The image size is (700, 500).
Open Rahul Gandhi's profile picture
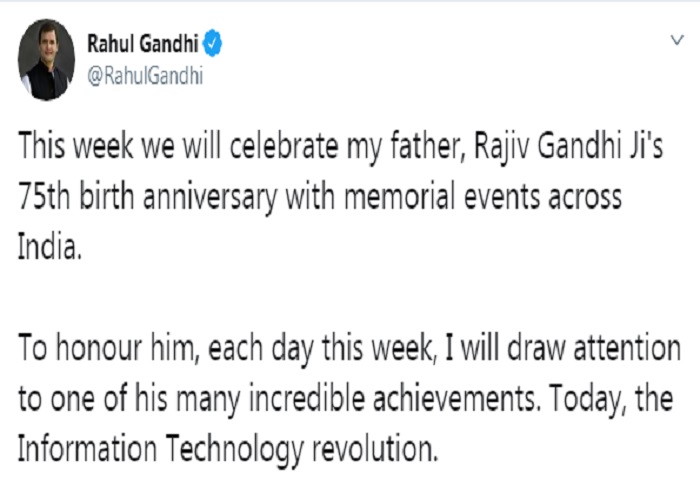46,60
